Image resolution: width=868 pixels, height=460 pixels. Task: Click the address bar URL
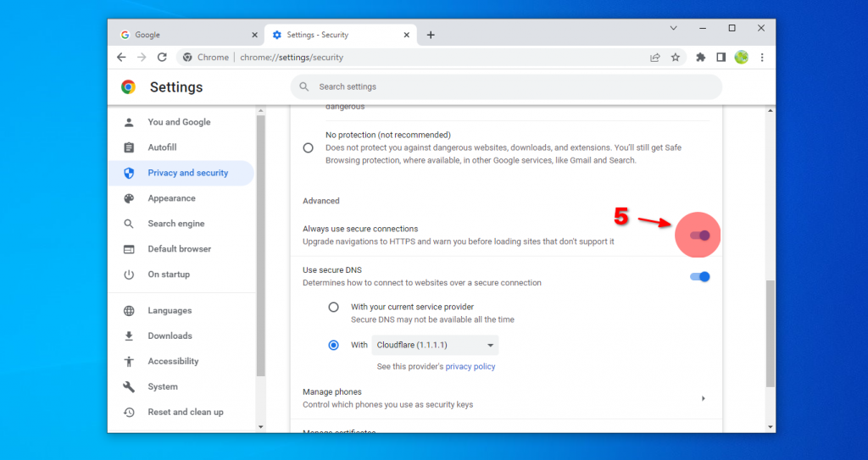(292, 58)
